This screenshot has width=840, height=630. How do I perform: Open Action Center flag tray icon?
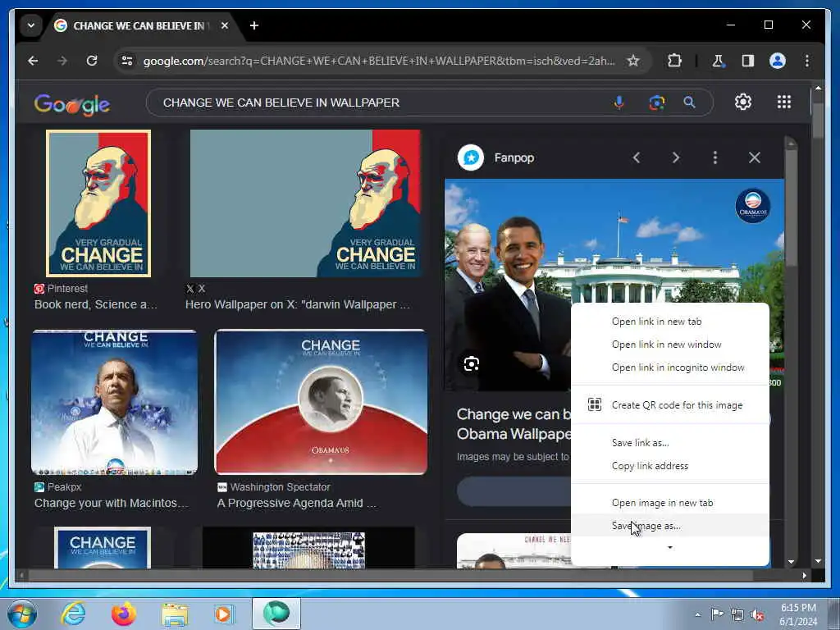click(x=717, y=614)
